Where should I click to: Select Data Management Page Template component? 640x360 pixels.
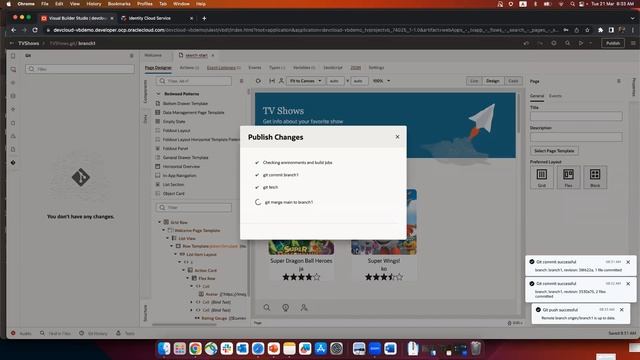pyautogui.click(x=193, y=112)
